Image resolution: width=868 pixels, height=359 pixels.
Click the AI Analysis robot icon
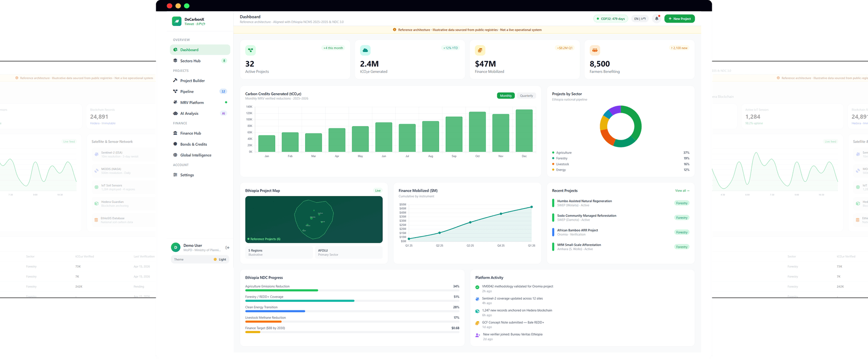(175, 113)
